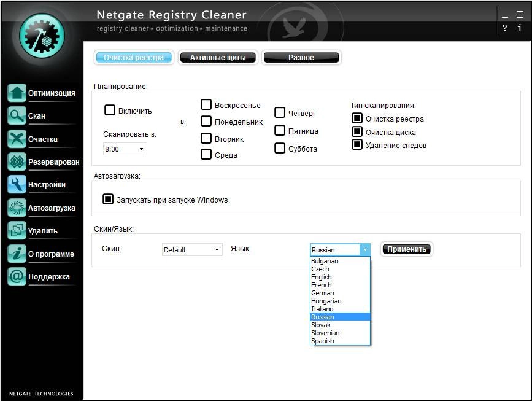Viewport: 532px width, 401px height.
Task: Open Скан section from sidebar
Action: point(37,116)
